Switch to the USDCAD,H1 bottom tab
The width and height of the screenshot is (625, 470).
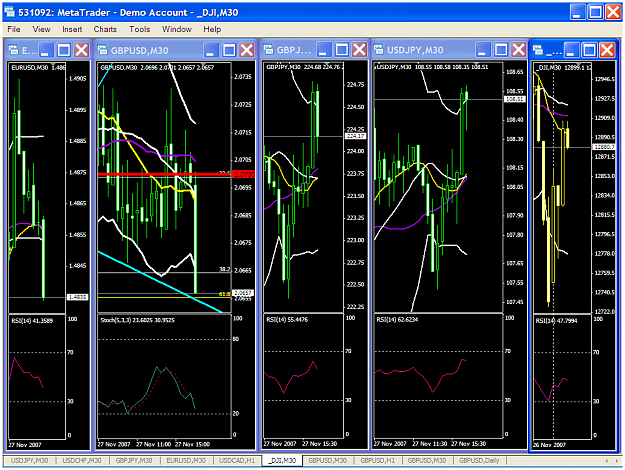[237, 460]
